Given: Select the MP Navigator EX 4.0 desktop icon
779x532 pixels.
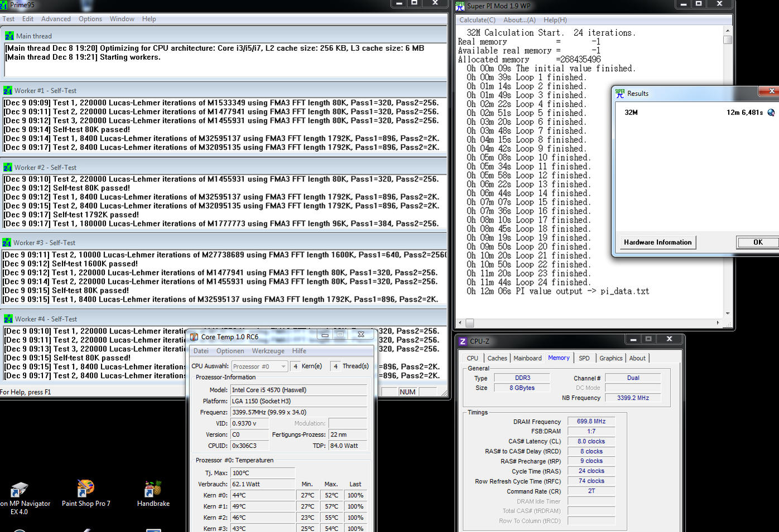Looking at the screenshot, I should (20, 499).
